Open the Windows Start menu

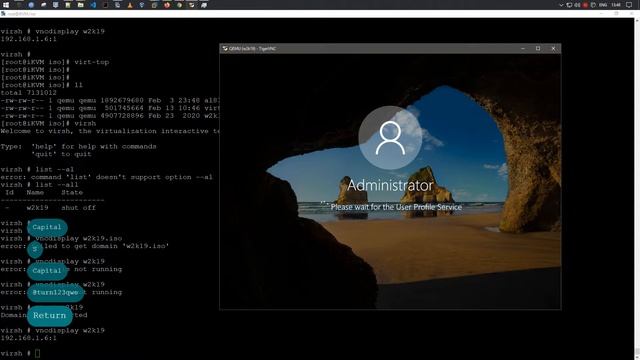tap(6, 5)
